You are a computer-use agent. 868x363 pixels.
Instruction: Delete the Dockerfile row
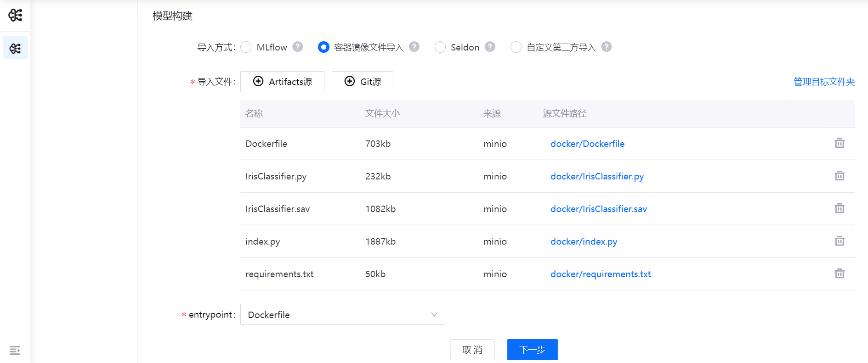click(840, 143)
